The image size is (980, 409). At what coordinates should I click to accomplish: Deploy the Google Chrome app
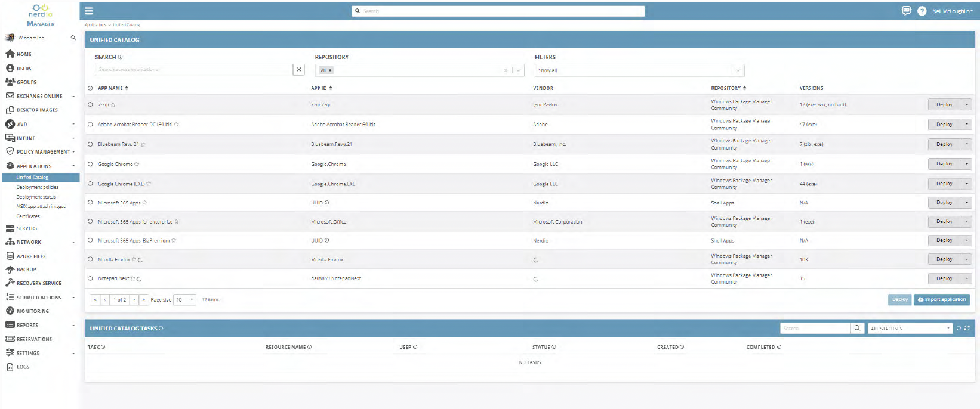coord(944,164)
